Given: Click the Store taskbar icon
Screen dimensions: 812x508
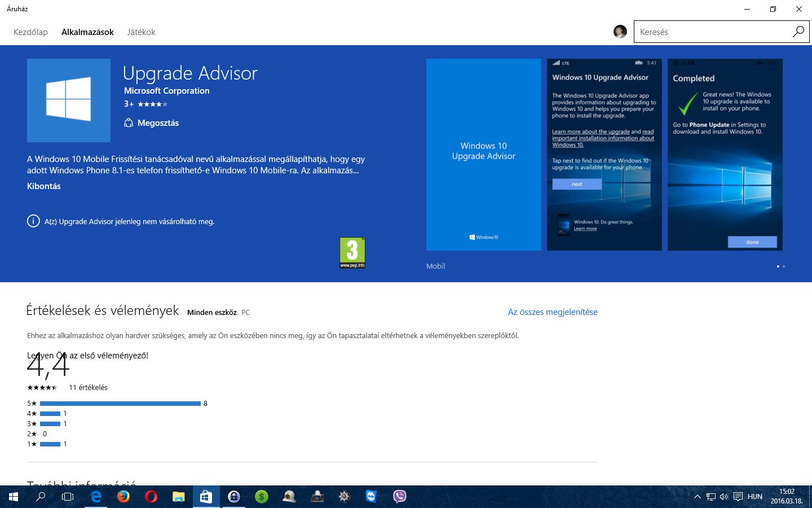Looking at the screenshot, I should coord(206,497).
